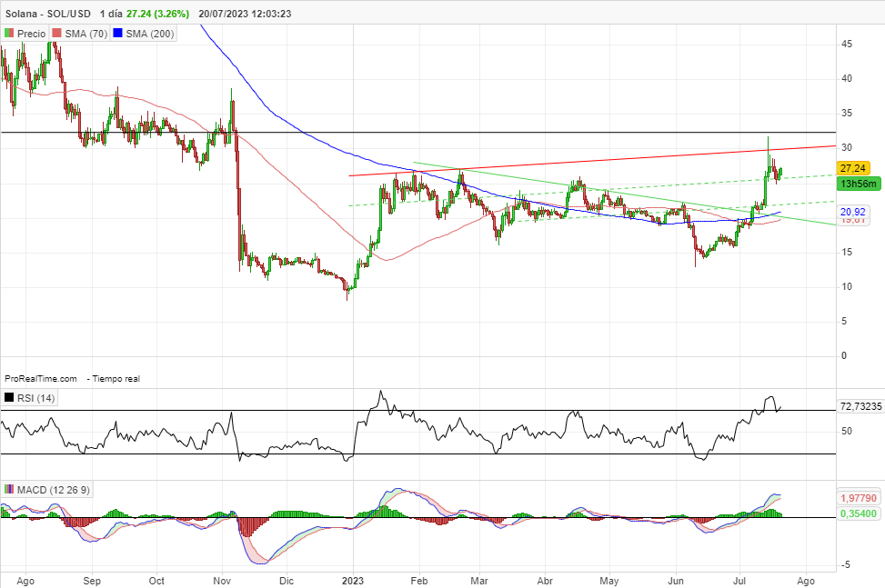Click the Precio legend label
This screenshot has width=885, height=588.
[x=31, y=34]
